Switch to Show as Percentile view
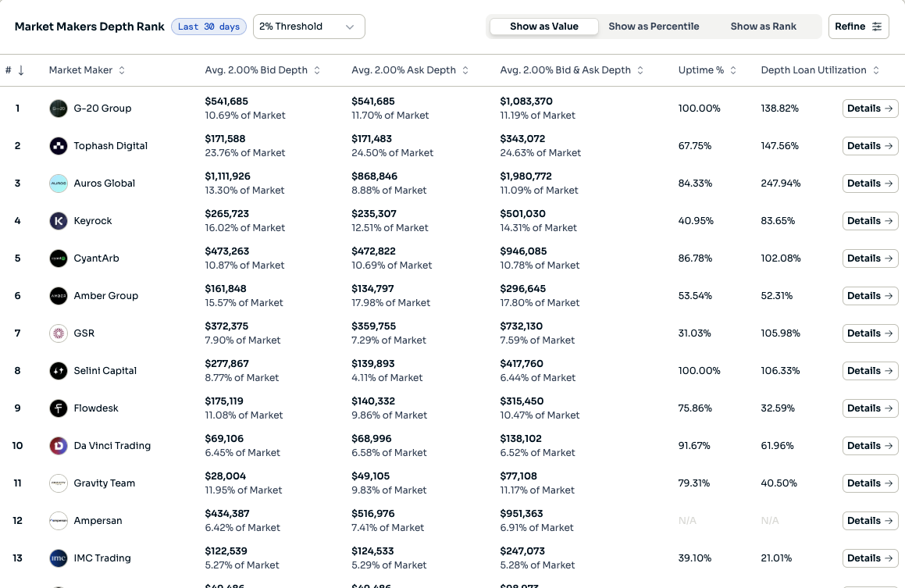Image resolution: width=905 pixels, height=588 pixels. [654, 27]
